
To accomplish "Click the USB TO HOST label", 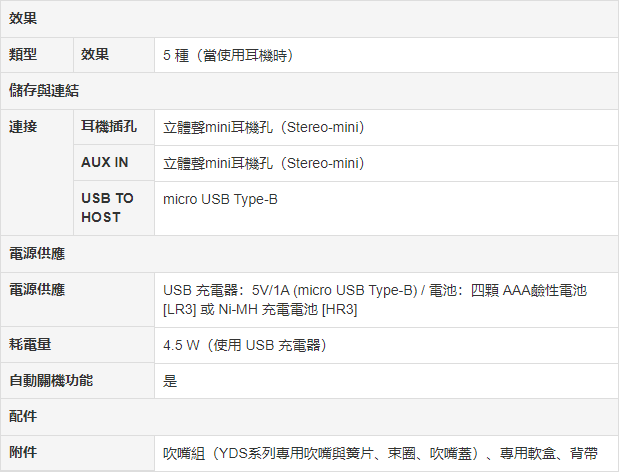I will point(107,208).
